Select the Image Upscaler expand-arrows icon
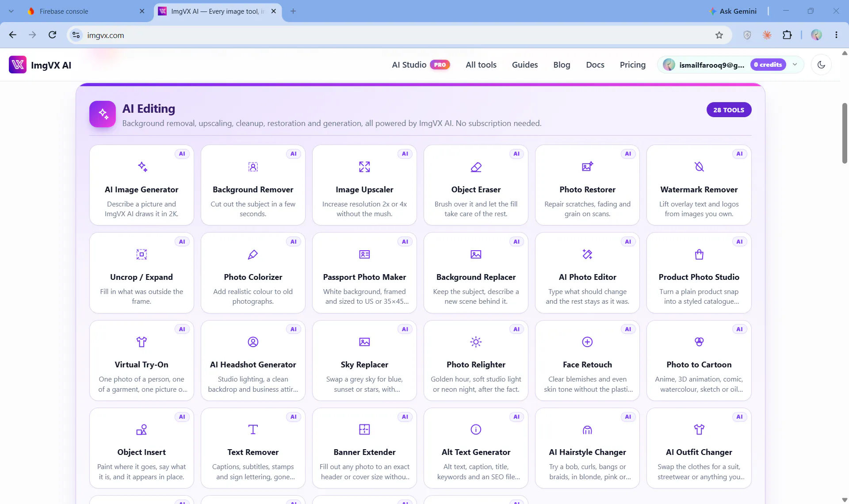Viewport: 849px width, 504px height. [x=364, y=167]
